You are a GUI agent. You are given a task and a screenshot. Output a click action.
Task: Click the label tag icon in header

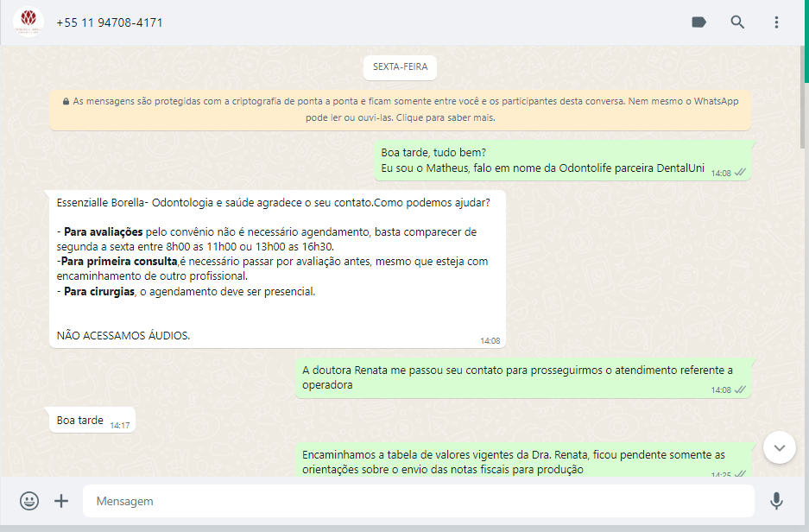pos(698,22)
